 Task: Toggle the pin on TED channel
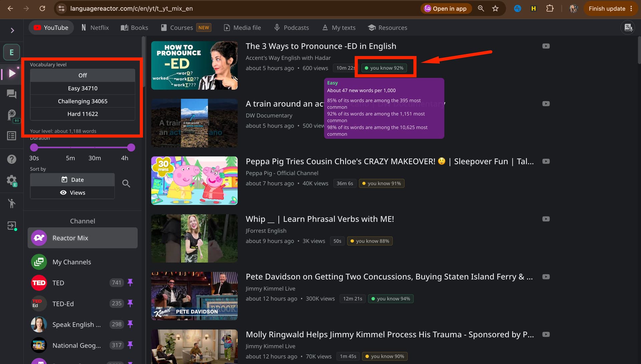tap(130, 283)
